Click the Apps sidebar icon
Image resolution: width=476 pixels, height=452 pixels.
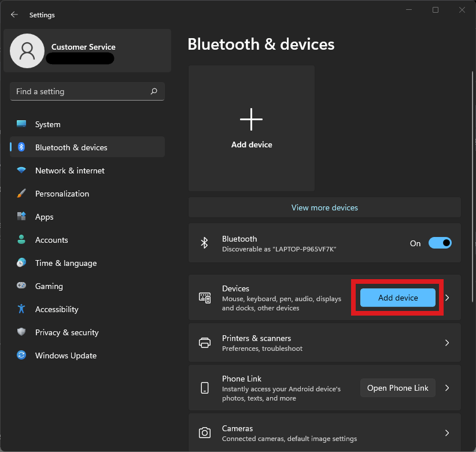click(x=21, y=216)
